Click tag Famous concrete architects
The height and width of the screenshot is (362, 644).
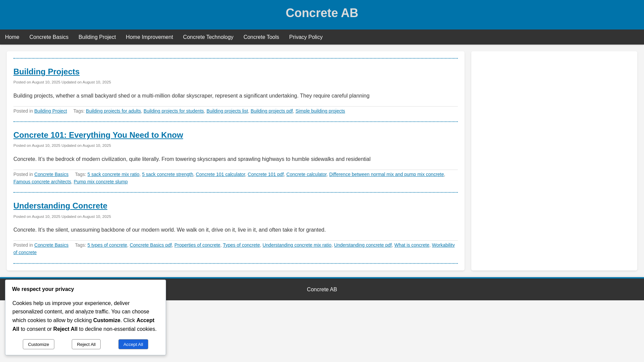coord(42,182)
